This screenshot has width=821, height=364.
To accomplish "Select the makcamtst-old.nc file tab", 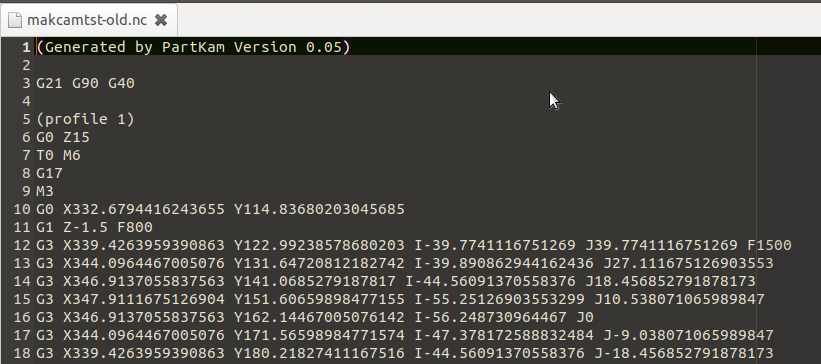I will point(88,20).
